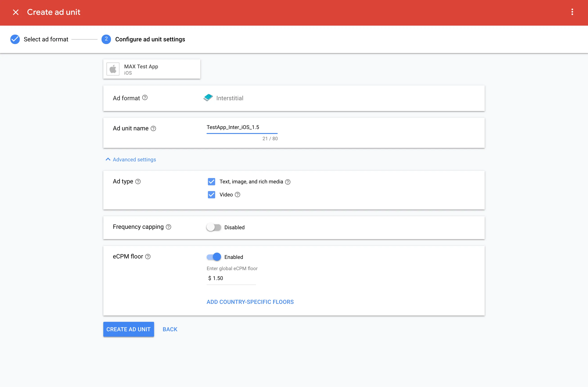Click the Ad unit name input field
This screenshot has width=588, height=387.
(242, 128)
